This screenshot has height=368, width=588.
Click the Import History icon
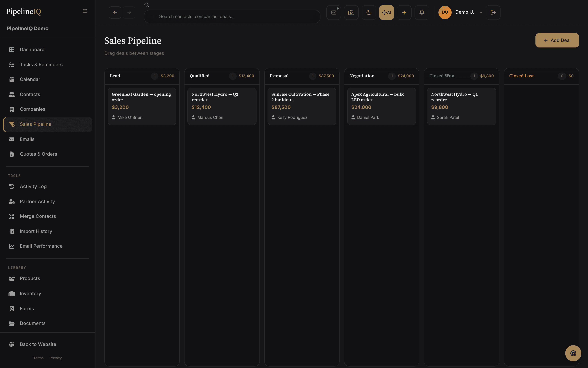pos(12,231)
